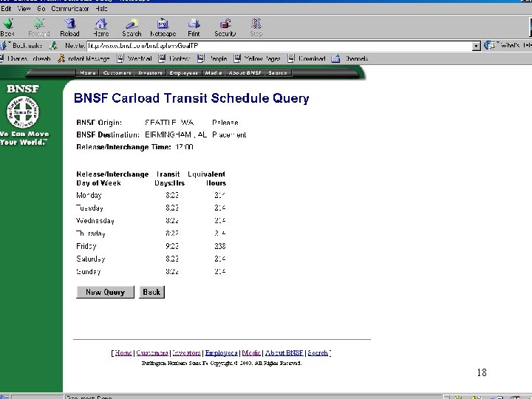532x399 pixels.
Task: Open Channels personal toolbar shortcut
Action: [x=349, y=58]
